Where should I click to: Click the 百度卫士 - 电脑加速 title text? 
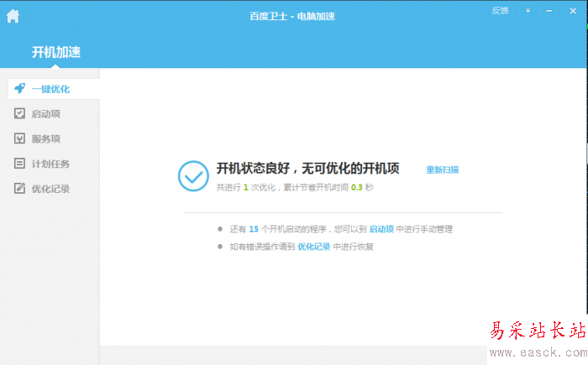tap(292, 16)
